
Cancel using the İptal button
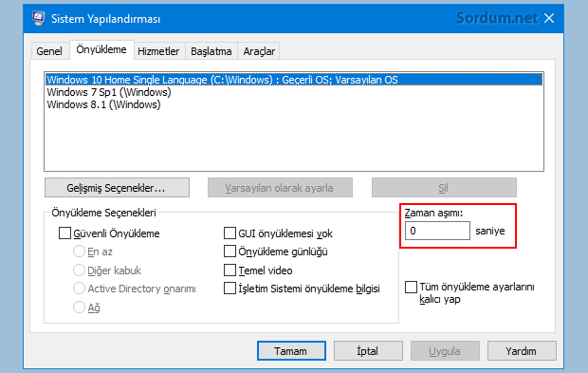coord(368,351)
